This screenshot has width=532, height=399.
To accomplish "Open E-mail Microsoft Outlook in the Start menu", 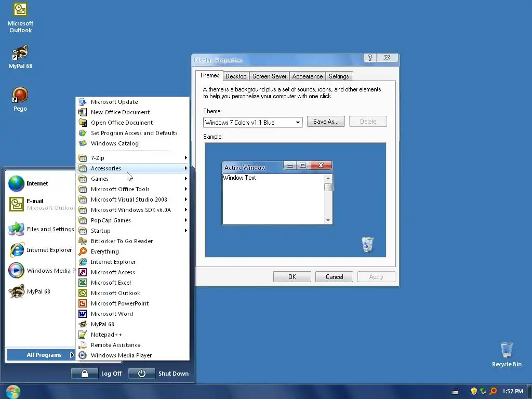I will [41, 204].
